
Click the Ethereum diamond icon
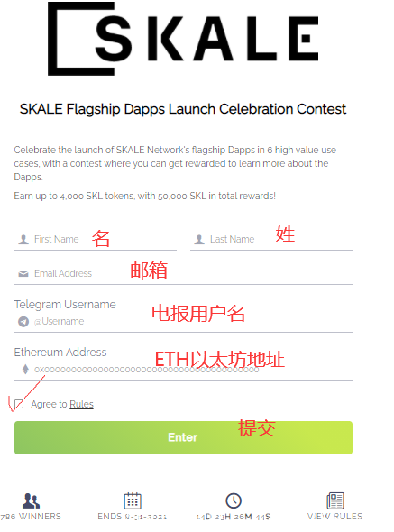(25, 369)
